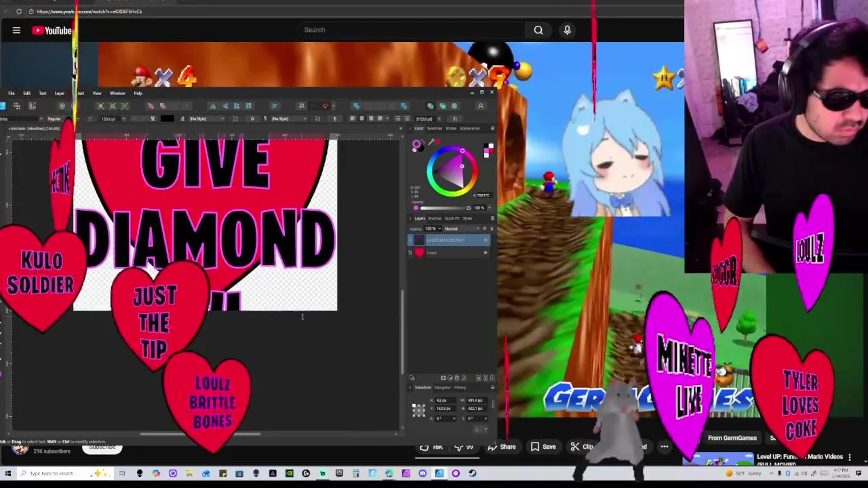Open the Character panel 'a' icon
Viewport: 868px width, 488px height.
(252, 119)
